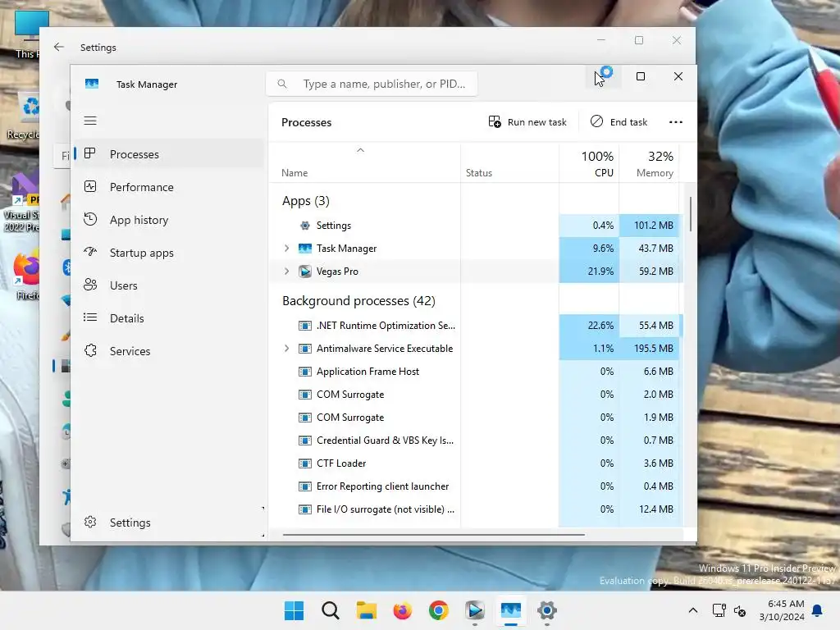Viewport: 840px width, 630px height.
Task: Go to Startup apps page
Action: [168, 253]
